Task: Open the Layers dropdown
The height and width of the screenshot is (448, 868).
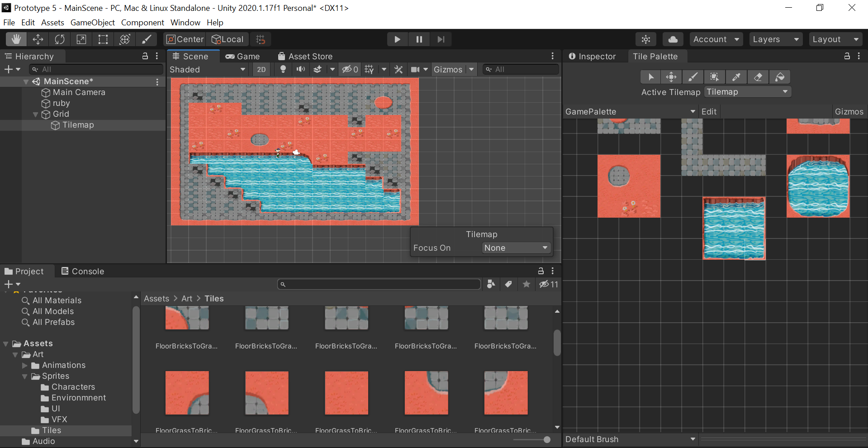Action: point(776,39)
